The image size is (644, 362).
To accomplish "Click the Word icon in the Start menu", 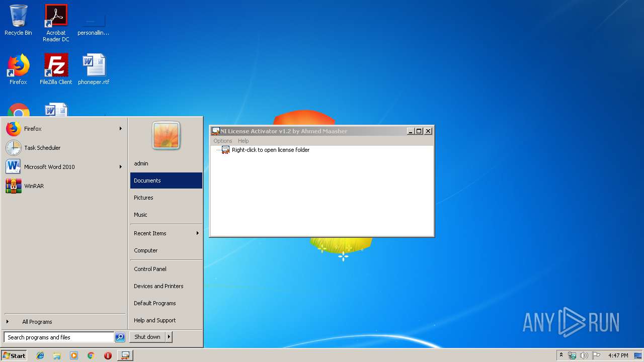I will point(14,167).
